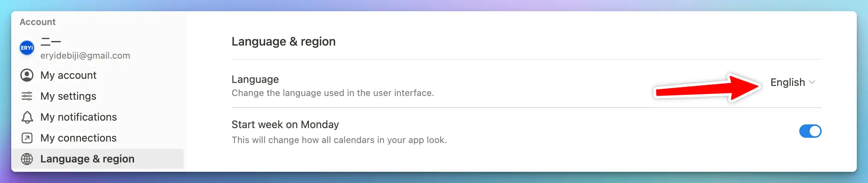The height and width of the screenshot is (183, 868).
Task: Open the My account section
Action: (x=68, y=75)
